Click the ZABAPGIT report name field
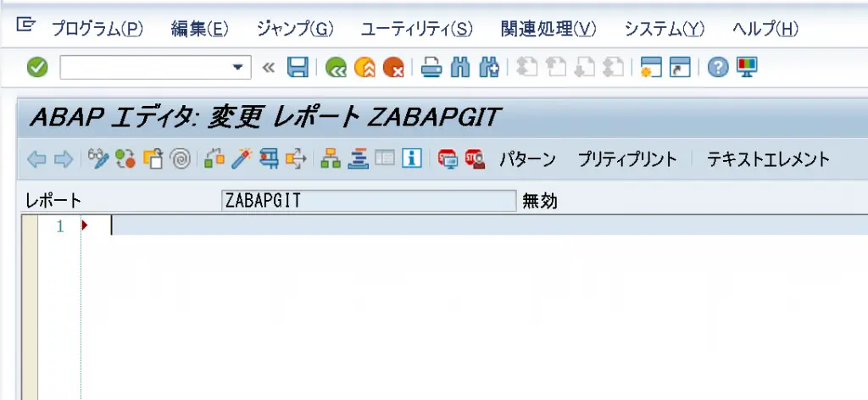Viewport: 868px width, 400px height. 369,201
